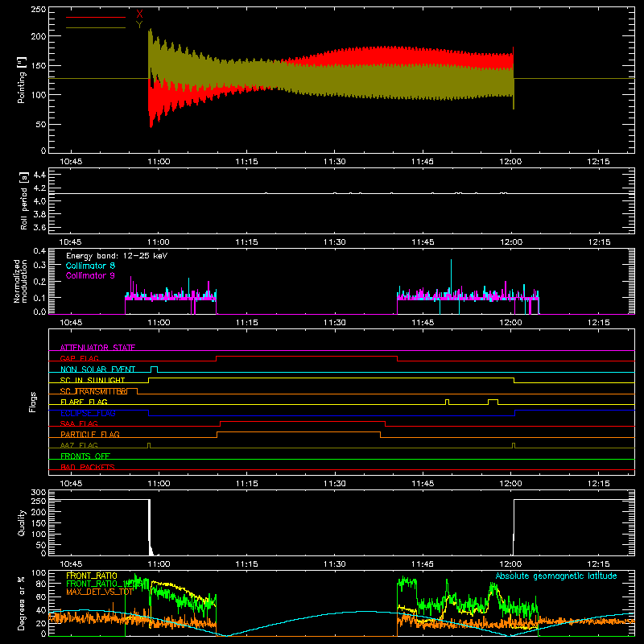
Task: Click the 12:00 label under Quality plot
Action: [510, 564]
